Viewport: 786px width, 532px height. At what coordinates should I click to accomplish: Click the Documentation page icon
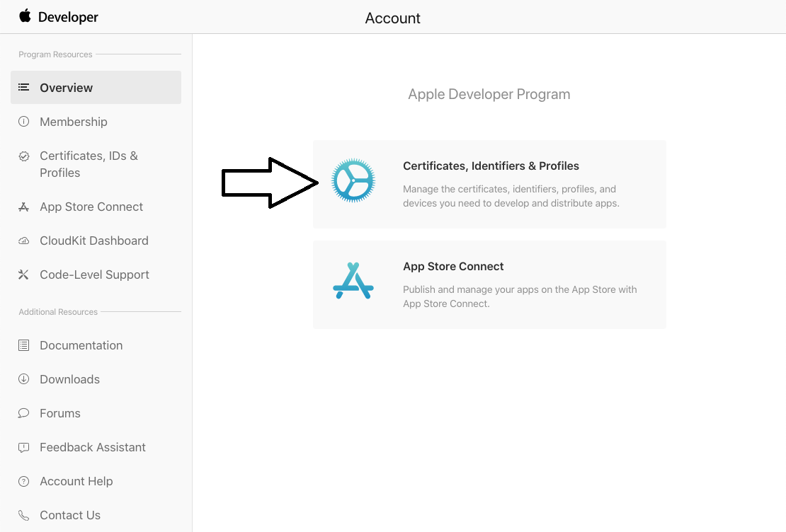point(24,345)
